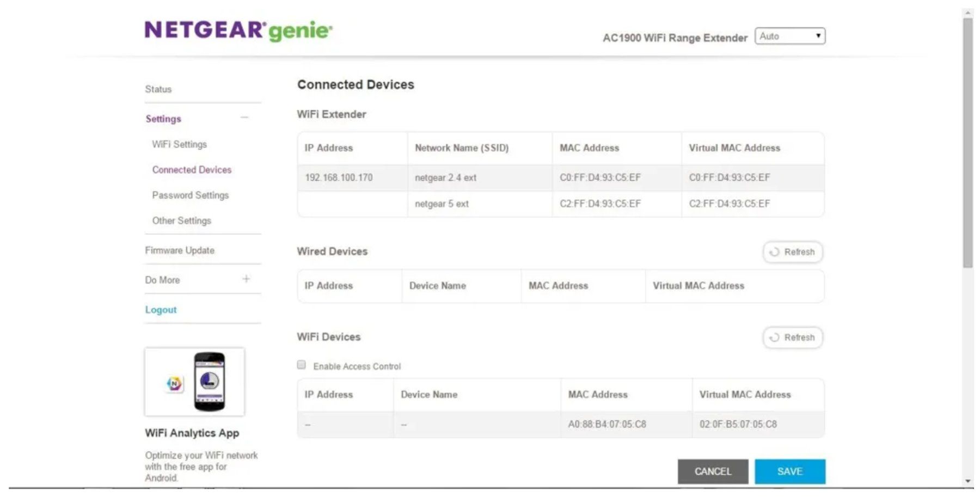Click the Network Name (SSID) column header
Image resolution: width=980 pixels, height=497 pixels.
click(x=462, y=148)
